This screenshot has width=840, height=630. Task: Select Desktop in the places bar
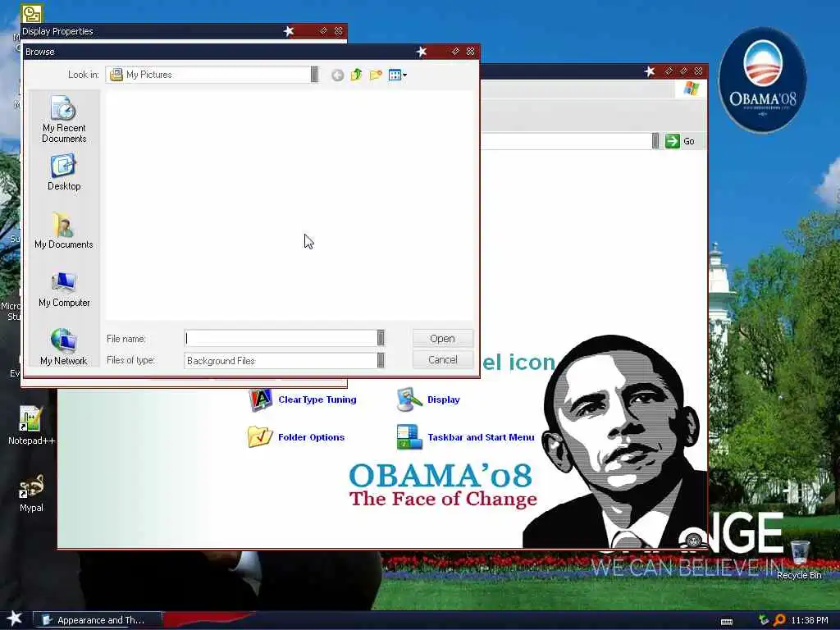pos(64,172)
